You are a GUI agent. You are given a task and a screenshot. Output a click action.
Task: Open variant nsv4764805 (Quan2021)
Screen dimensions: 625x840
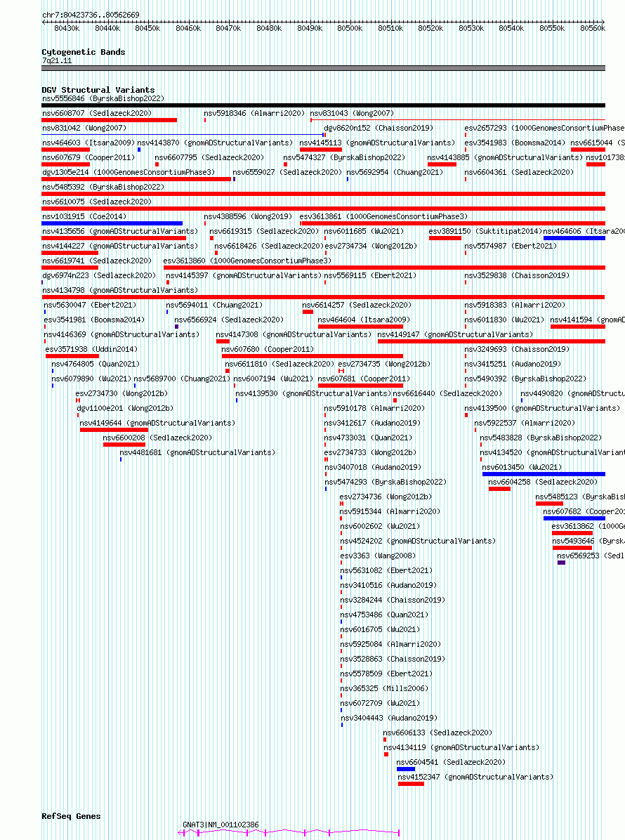[96, 364]
